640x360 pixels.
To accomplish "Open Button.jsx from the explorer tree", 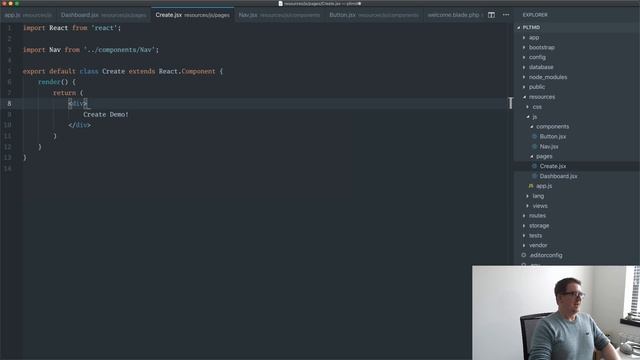I will point(553,136).
